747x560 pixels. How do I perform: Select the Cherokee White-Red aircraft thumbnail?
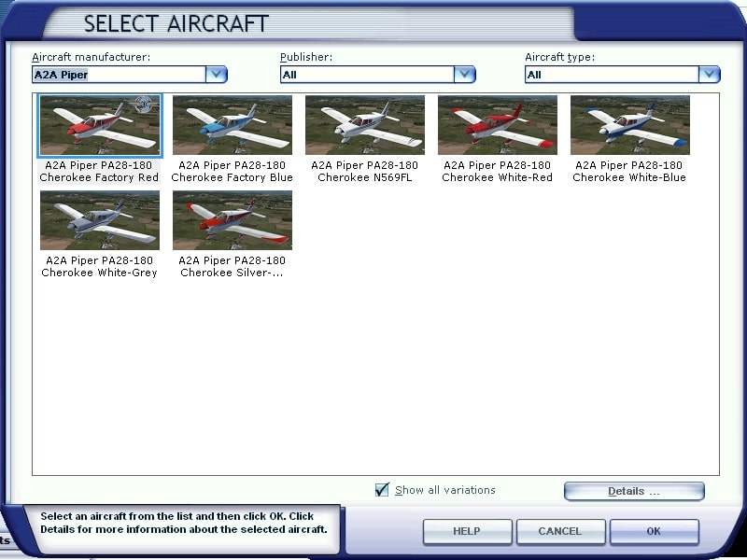point(497,125)
